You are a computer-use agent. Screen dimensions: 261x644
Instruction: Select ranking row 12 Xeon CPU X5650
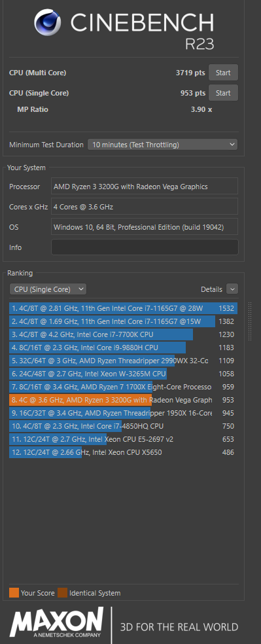click(x=123, y=453)
